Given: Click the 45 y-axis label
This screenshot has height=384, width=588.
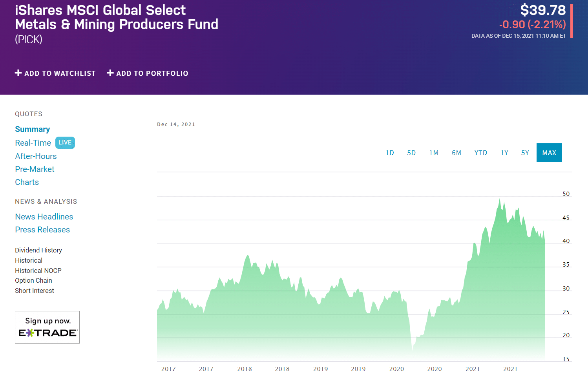Looking at the screenshot, I should 566,218.
